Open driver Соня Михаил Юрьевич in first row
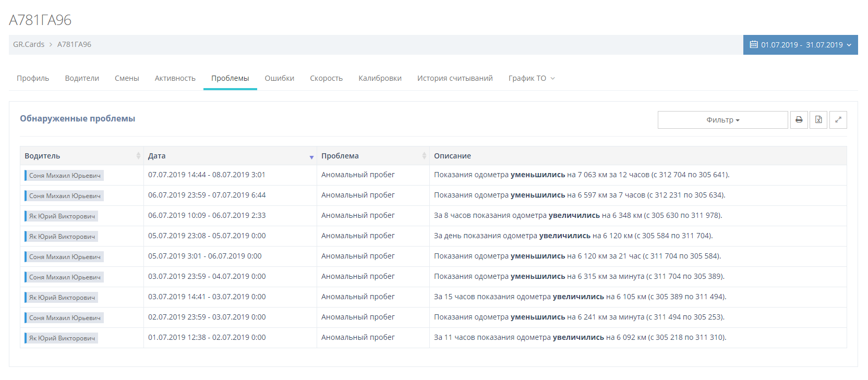868x380 pixels. click(x=65, y=176)
